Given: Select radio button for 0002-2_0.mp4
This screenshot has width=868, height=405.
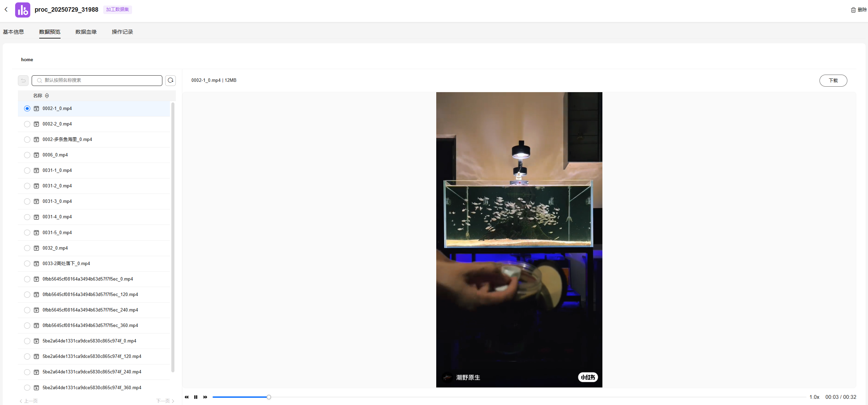Looking at the screenshot, I should (27, 124).
